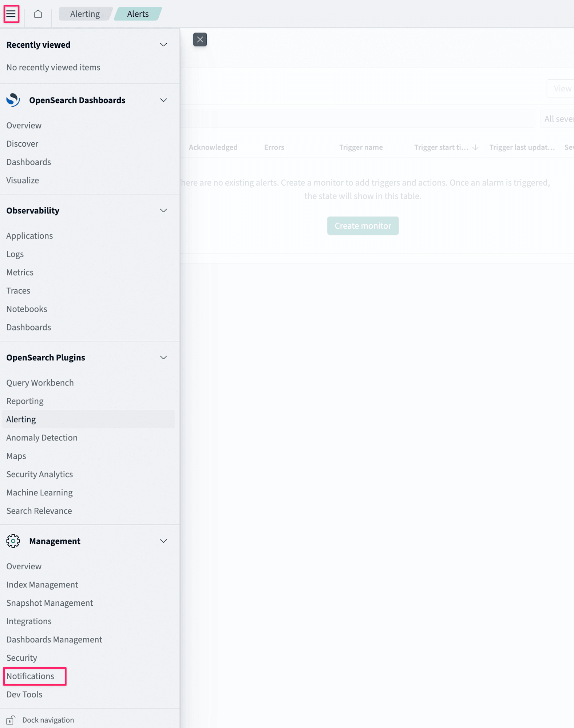This screenshot has height=728, width=574.
Task: Go to Metrics
Action: tap(20, 272)
